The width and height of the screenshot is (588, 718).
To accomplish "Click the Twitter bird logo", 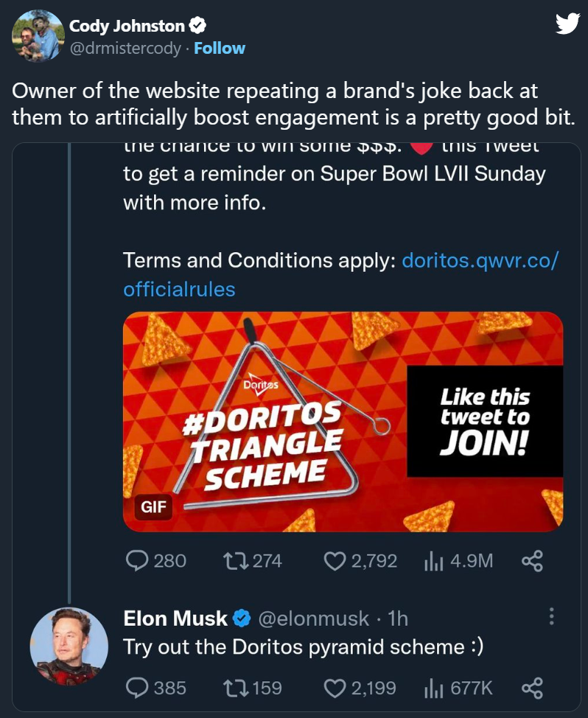I will click(567, 24).
